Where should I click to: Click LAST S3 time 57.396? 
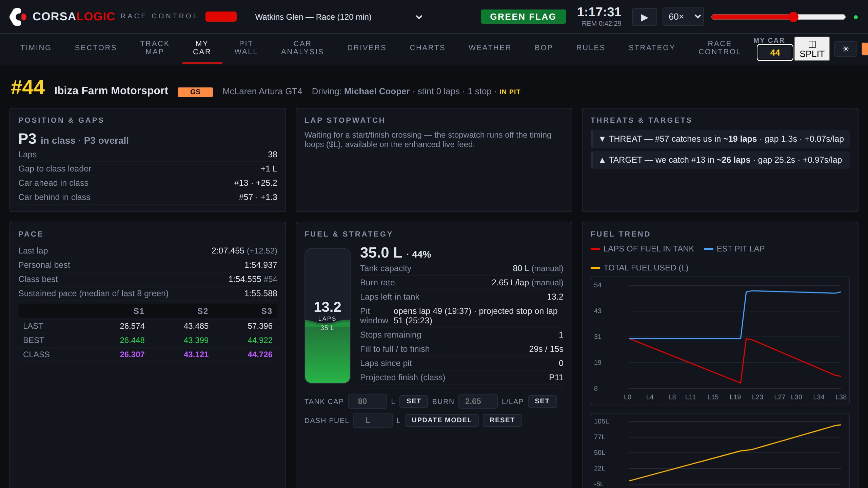tap(260, 326)
